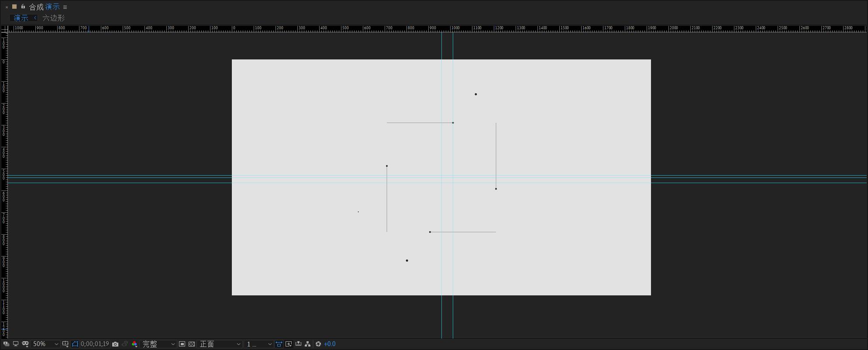Click the primary viewer monitor icon
The width and height of the screenshot is (868, 350).
[16, 344]
